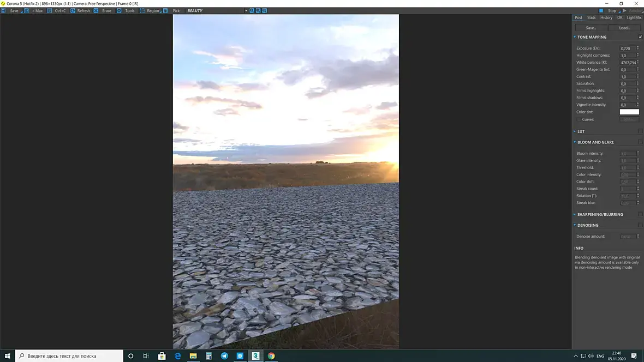Image resolution: width=644 pixels, height=362 pixels.
Task: Refresh the render view
Action: tap(80, 11)
